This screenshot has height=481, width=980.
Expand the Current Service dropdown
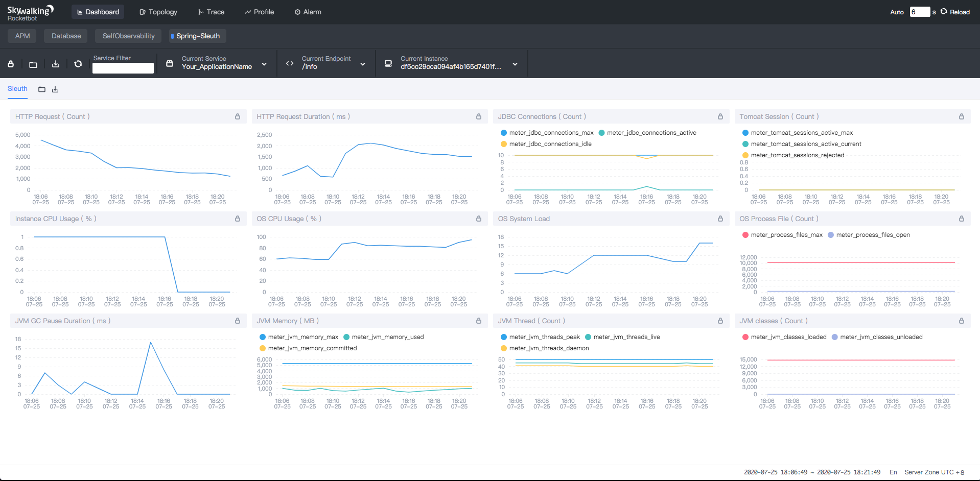[x=264, y=64]
